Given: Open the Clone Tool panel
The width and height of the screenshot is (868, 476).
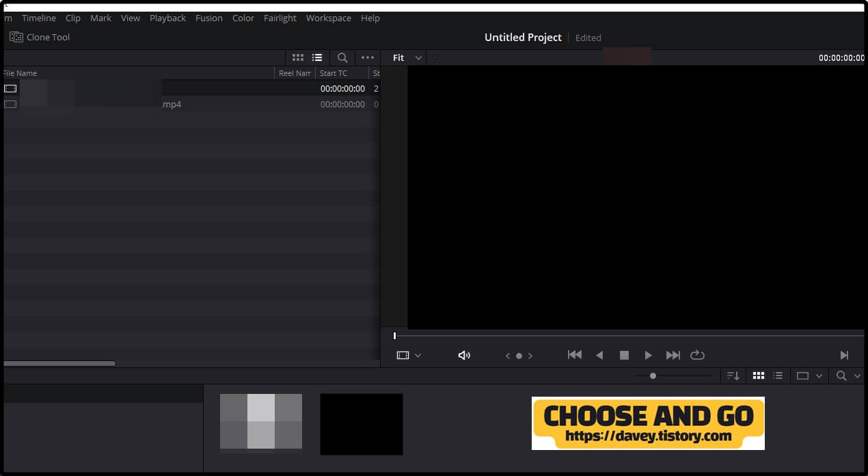Looking at the screenshot, I should [40, 37].
